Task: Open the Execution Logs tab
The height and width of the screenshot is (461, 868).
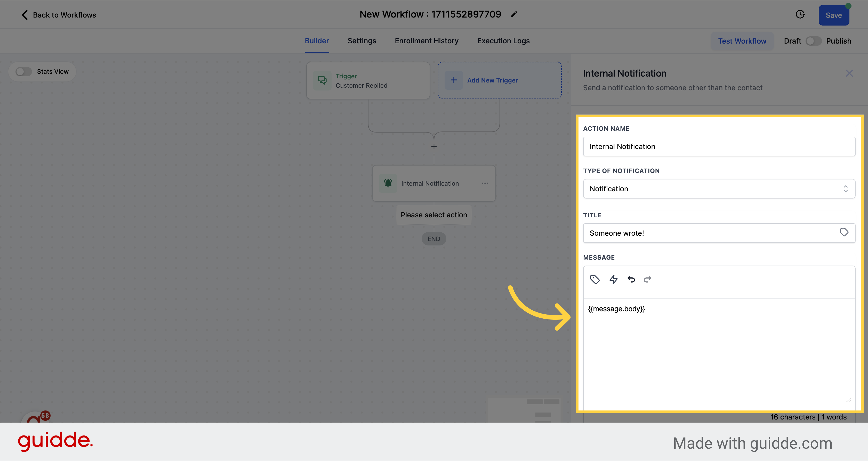Action: 503,41
